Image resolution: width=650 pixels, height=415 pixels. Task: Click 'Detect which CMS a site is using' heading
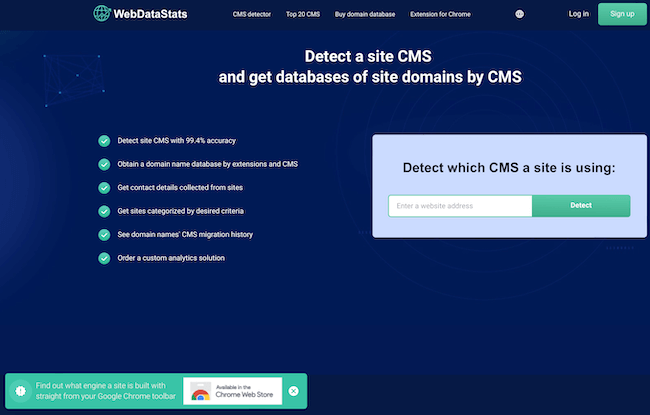pyautogui.click(x=509, y=167)
